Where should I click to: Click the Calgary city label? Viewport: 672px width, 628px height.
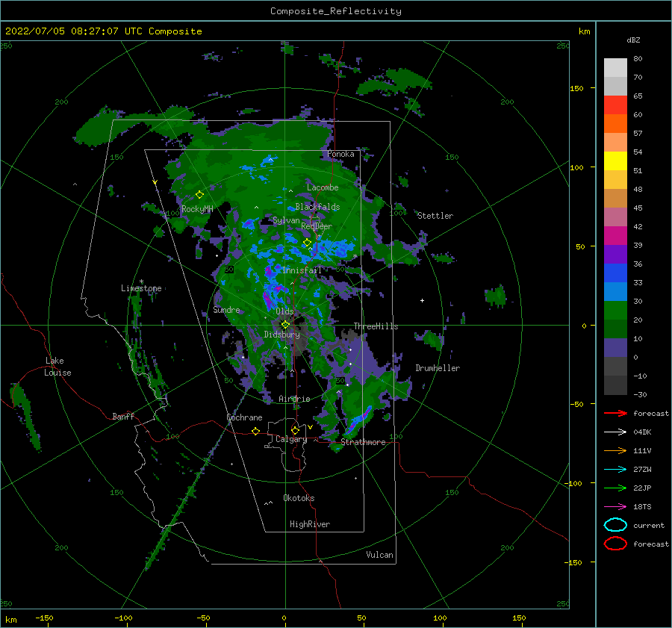pyautogui.click(x=291, y=439)
